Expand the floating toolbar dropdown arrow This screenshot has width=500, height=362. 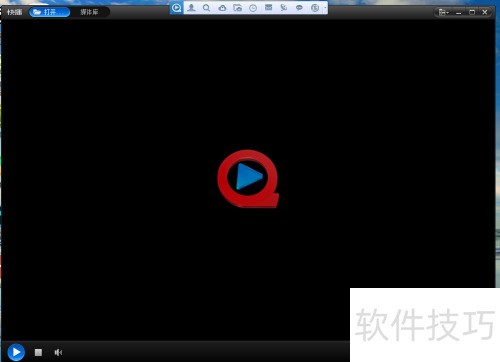click(325, 8)
